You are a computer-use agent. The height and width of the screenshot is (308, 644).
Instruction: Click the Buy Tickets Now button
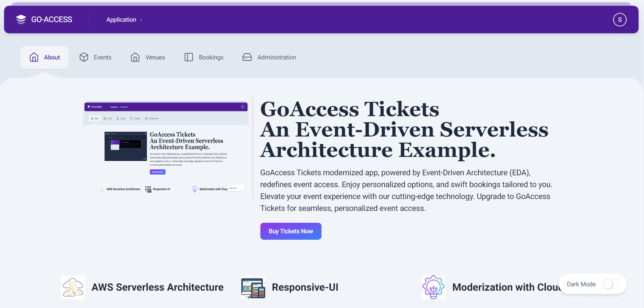pyautogui.click(x=291, y=231)
